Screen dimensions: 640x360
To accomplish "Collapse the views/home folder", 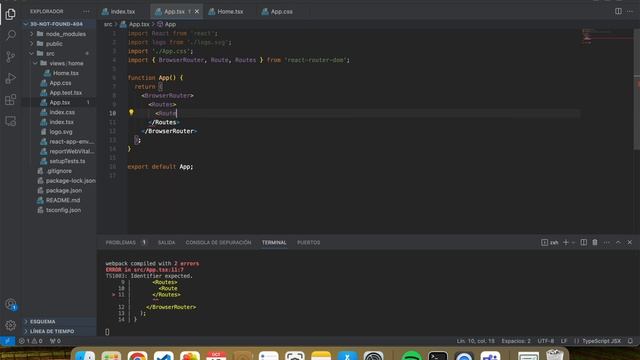I will (x=36, y=63).
